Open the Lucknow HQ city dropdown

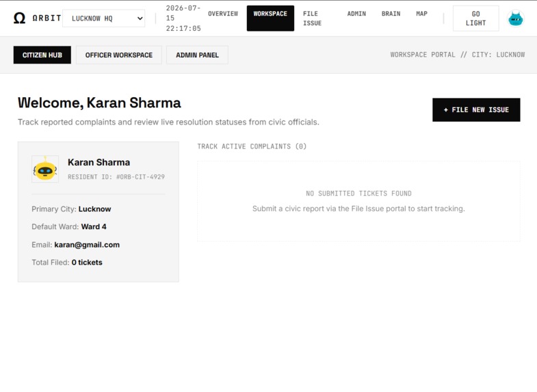pos(104,18)
